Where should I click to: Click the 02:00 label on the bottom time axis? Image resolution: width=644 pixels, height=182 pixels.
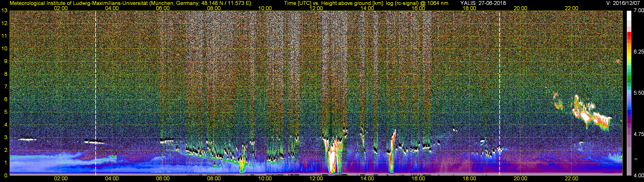coord(61,179)
